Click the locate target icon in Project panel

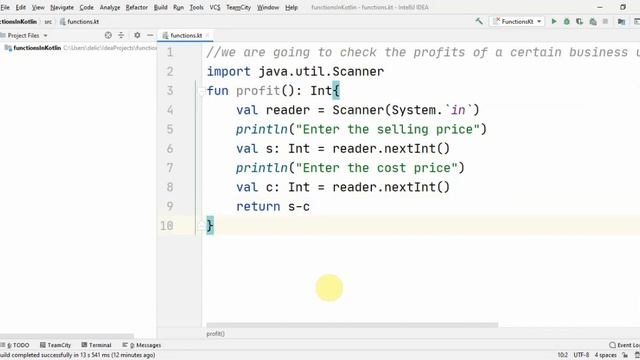coord(108,36)
